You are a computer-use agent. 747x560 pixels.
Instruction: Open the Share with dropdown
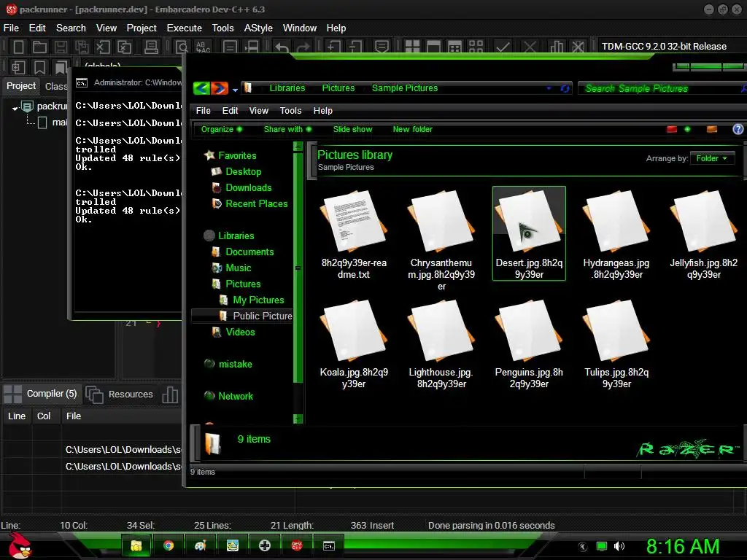click(287, 129)
